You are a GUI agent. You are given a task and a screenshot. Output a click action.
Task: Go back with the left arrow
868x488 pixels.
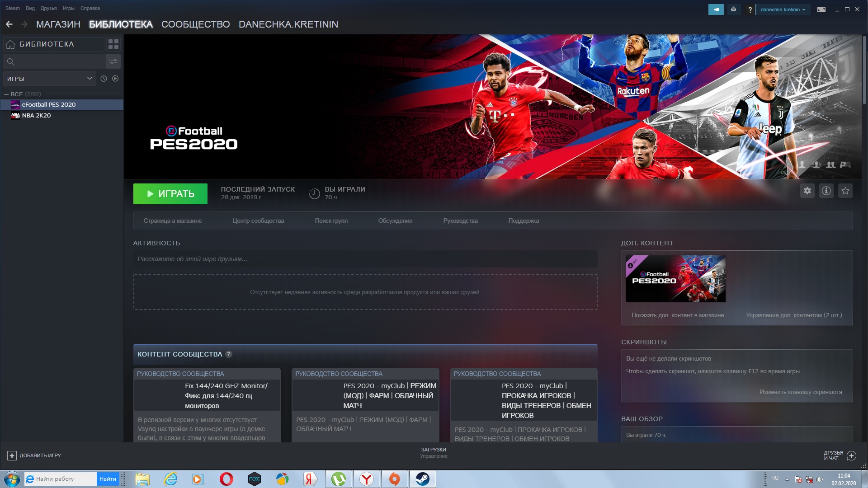(x=9, y=24)
